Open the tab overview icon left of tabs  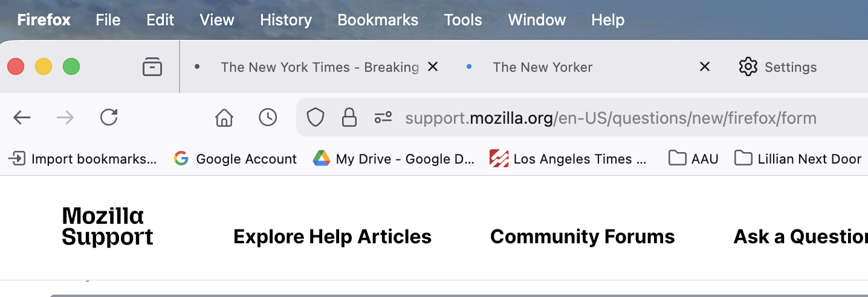click(152, 66)
